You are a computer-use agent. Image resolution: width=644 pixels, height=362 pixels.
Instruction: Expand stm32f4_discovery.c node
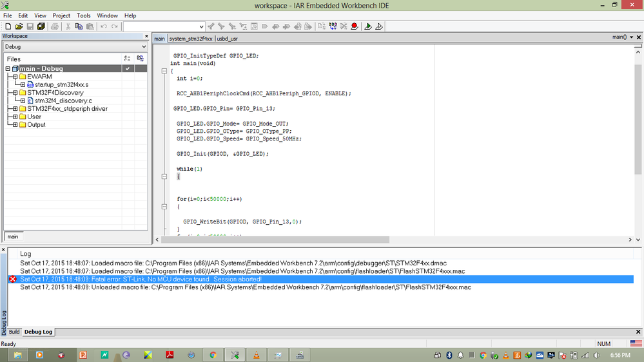[x=23, y=100]
